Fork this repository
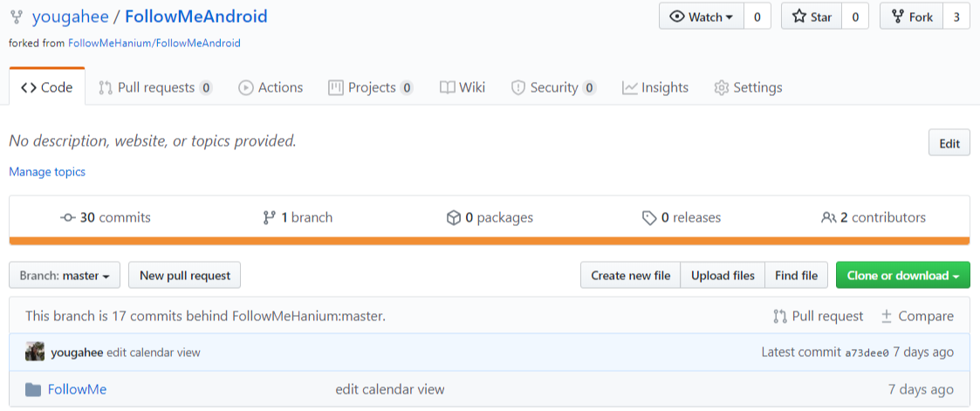The height and width of the screenshot is (411, 980). [x=911, y=17]
